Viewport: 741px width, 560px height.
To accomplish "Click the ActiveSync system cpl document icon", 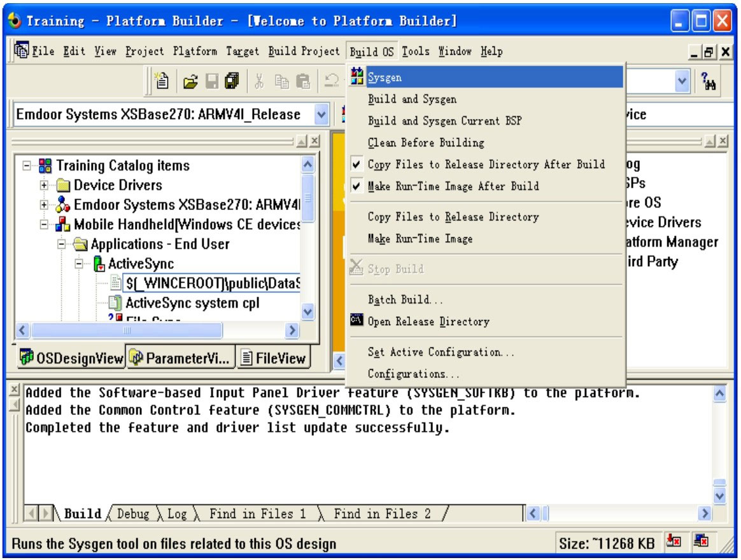I will [x=115, y=302].
